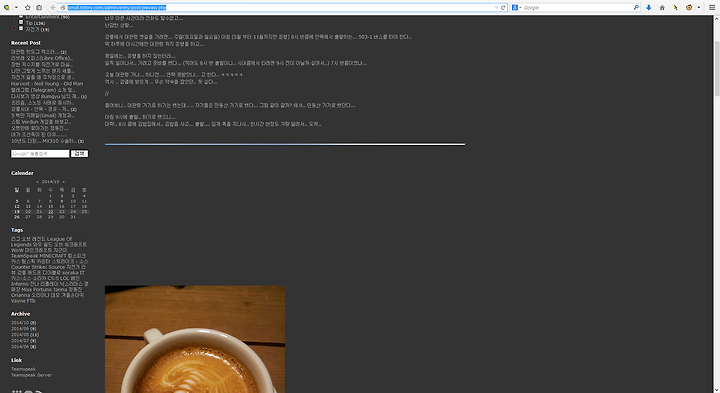Select day 19 in the calendar

click(x=17, y=212)
